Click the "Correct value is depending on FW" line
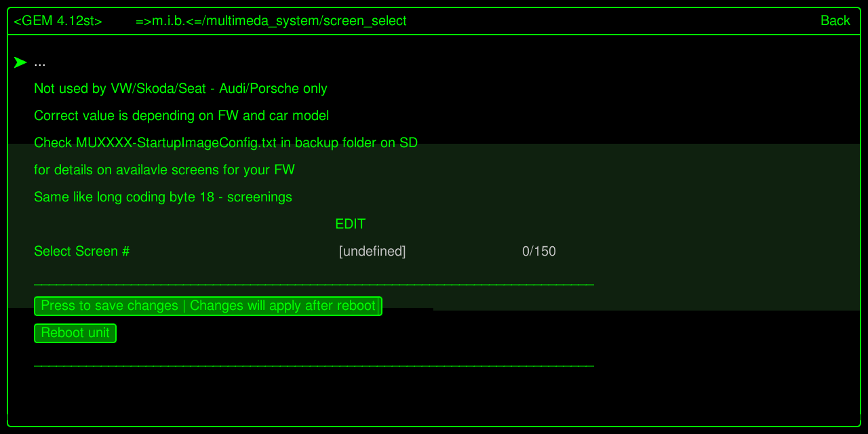868x434 pixels. click(x=181, y=116)
